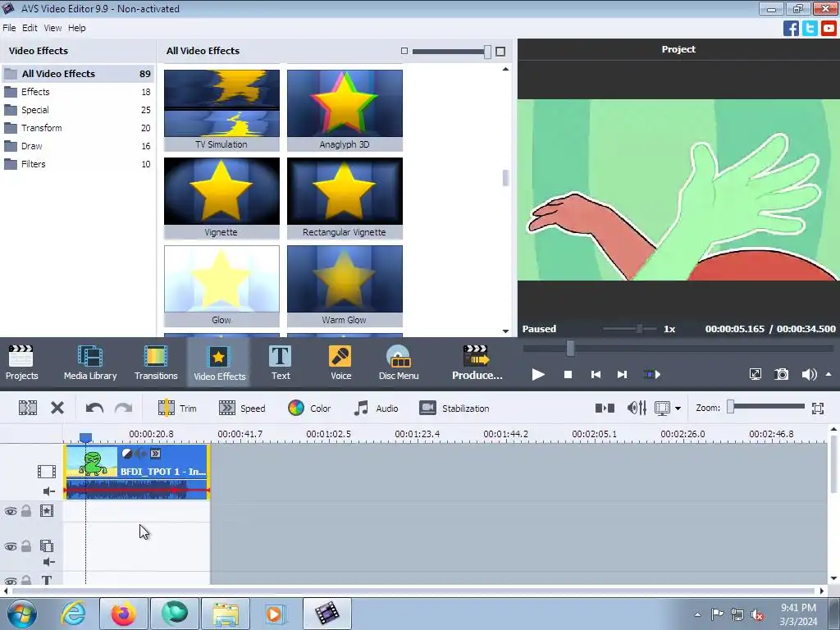Choose the Glow effect
This screenshot has width=840, height=630.
pyautogui.click(x=221, y=285)
